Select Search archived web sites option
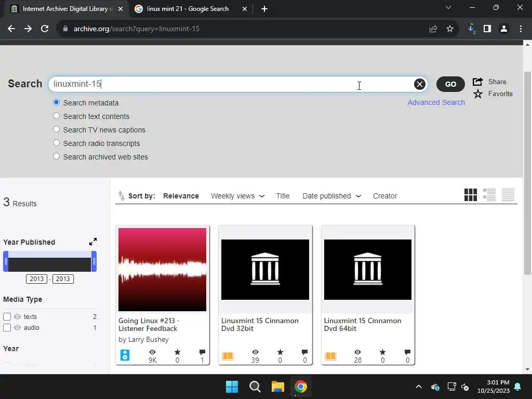532x399 pixels. coord(56,156)
